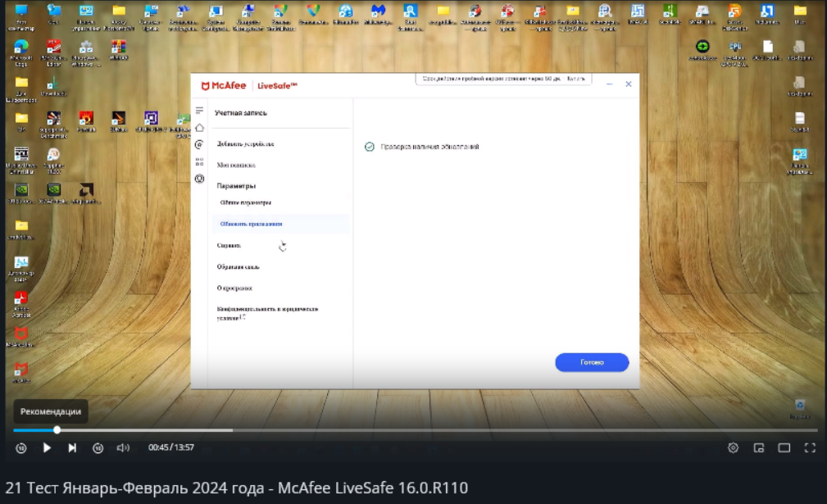Toggle theater mode for the video

click(x=784, y=447)
